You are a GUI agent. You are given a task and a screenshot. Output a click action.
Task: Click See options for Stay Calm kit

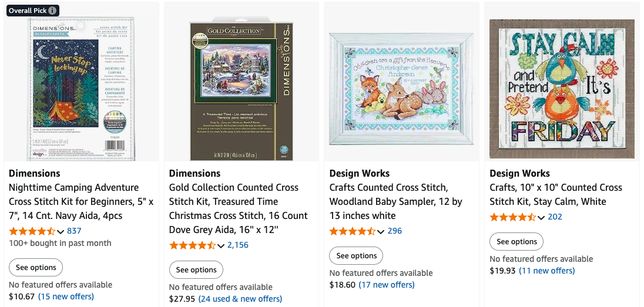[x=516, y=242]
